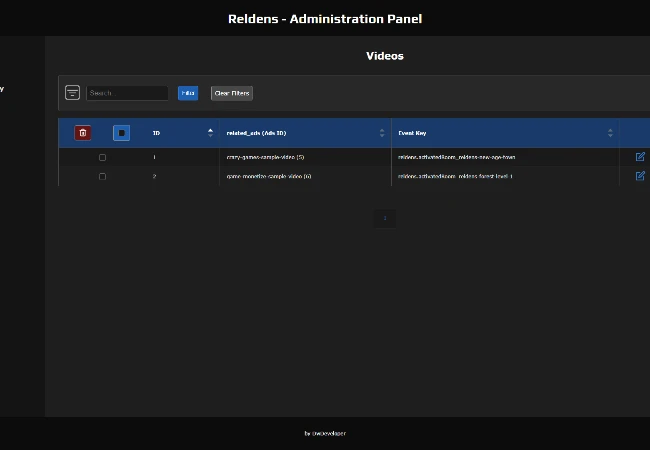Edit row 1 with pencil icon

pyautogui.click(x=640, y=157)
